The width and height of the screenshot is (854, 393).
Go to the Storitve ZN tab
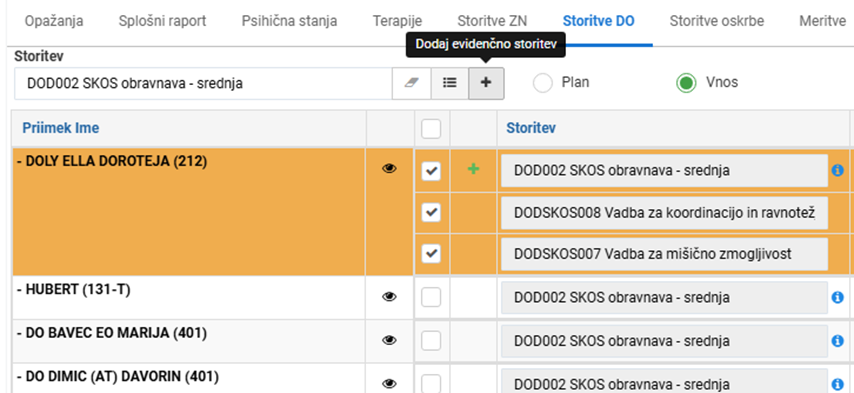[492, 21]
